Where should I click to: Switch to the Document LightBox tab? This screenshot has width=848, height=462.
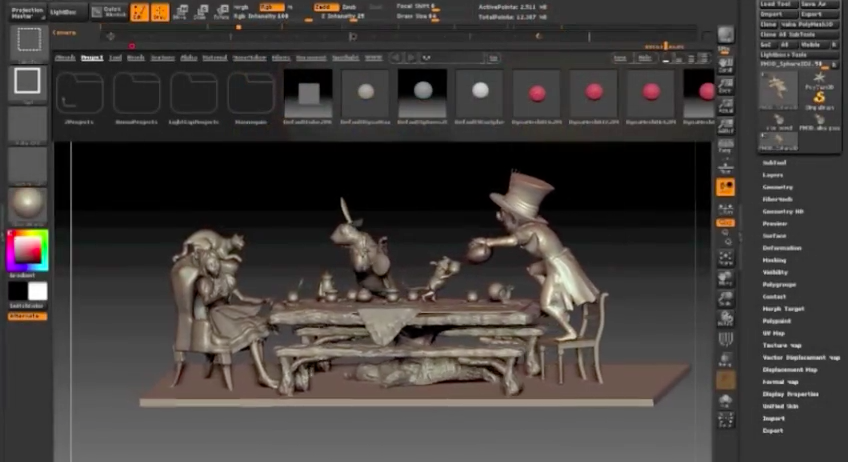click(311, 57)
